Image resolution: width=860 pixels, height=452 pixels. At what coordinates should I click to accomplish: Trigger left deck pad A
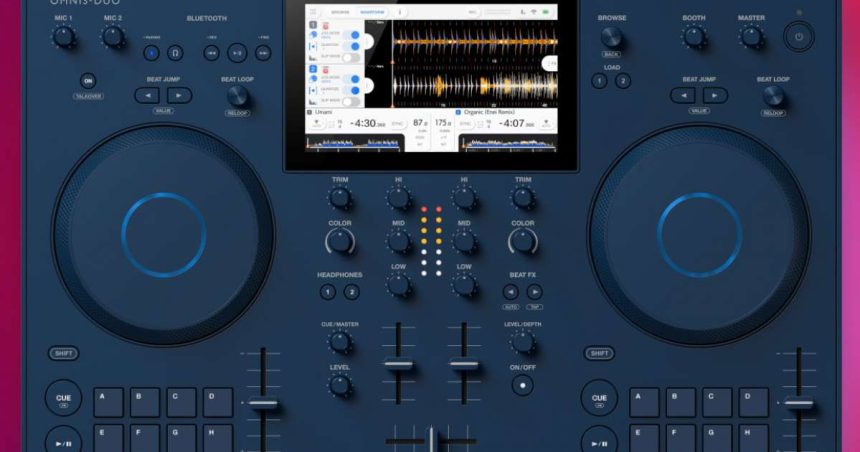pos(109,403)
